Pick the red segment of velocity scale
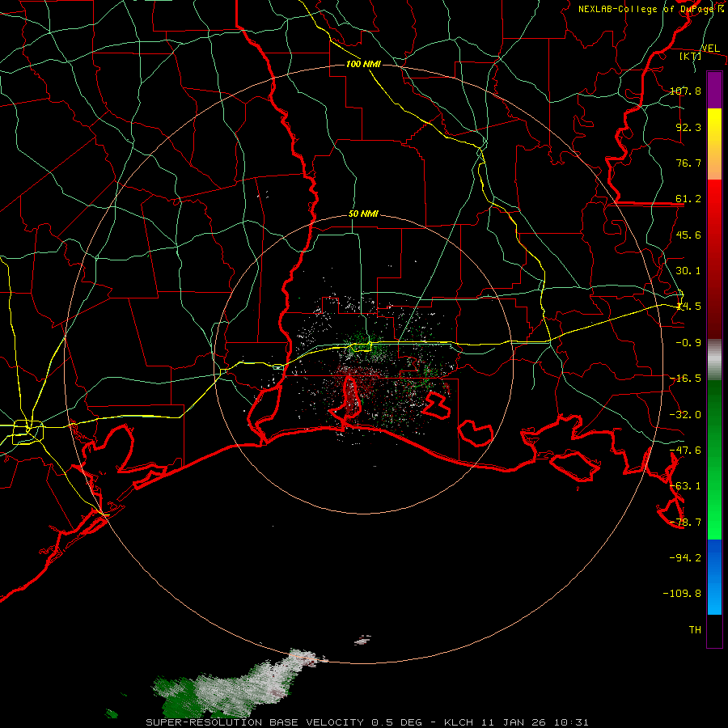This screenshot has width=728, height=728. [714, 259]
